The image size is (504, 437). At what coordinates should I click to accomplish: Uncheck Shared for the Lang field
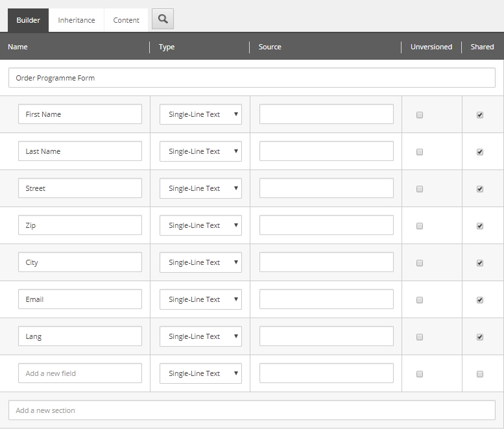(x=480, y=337)
